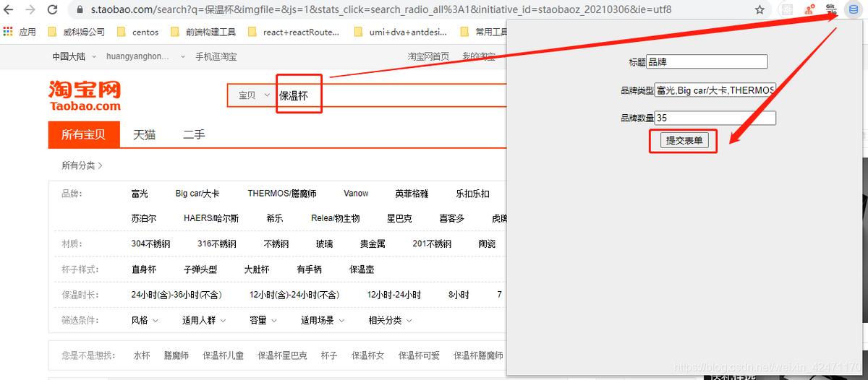Bookmark this page with the star icon
The width and height of the screenshot is (868, 380).
click(x=759, y=10)
